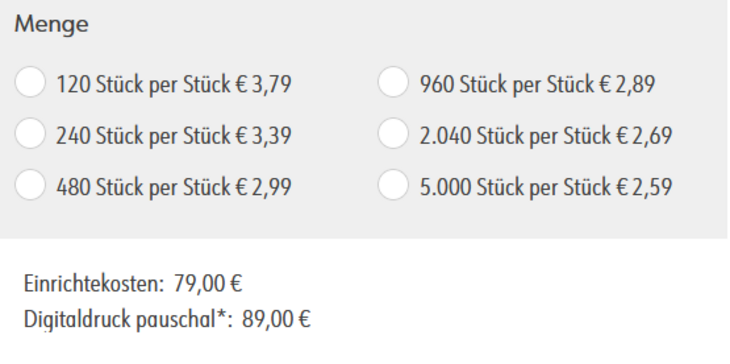Click the 89,00 € digital print amount

[276, 319]
